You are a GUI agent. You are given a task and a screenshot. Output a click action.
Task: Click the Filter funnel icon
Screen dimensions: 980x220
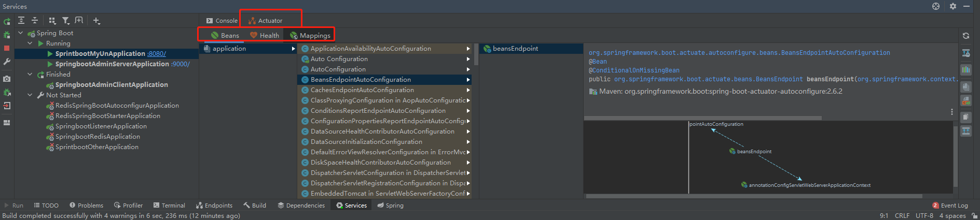click(x=66, y=21)
